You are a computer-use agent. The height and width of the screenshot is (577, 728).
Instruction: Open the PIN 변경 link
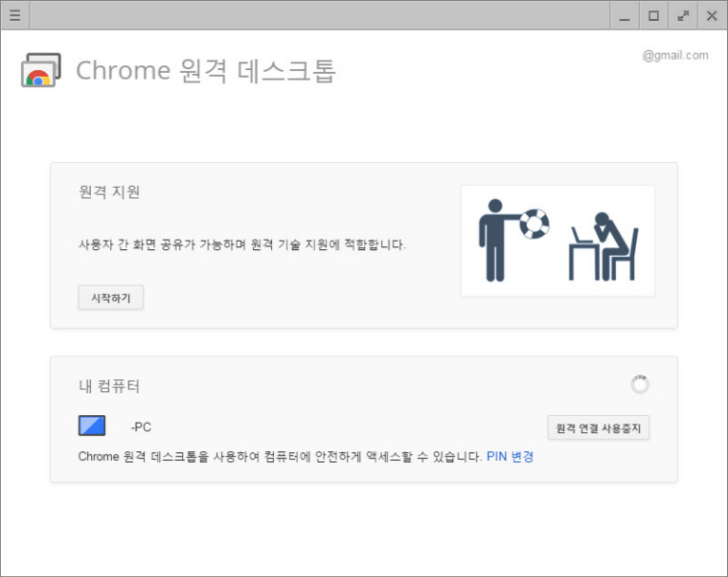[x=510, y=456]
